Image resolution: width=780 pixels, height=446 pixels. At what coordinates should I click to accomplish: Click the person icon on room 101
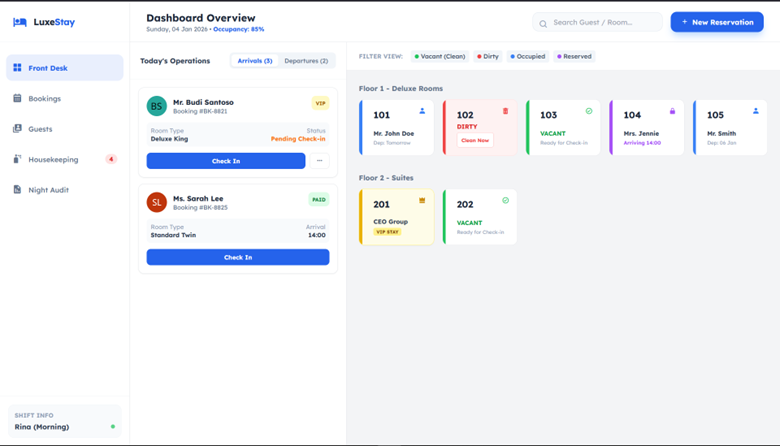(x=422, y=111)
